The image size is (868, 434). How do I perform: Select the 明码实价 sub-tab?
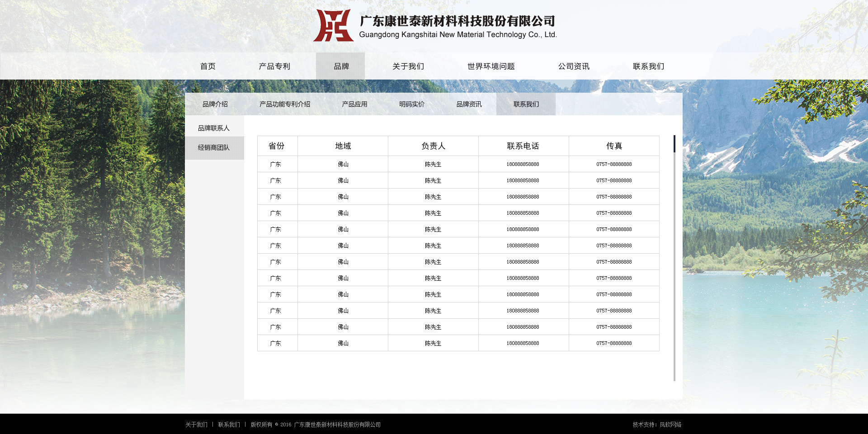[412, 104]
